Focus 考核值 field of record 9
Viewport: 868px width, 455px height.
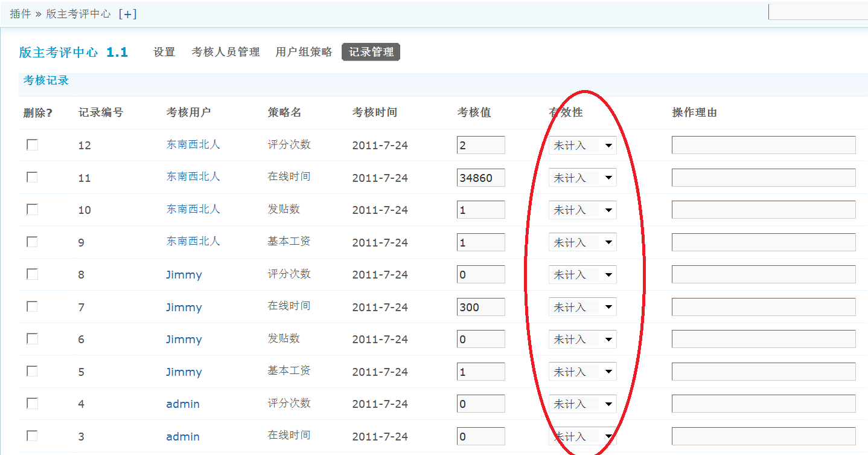(481, 242)
